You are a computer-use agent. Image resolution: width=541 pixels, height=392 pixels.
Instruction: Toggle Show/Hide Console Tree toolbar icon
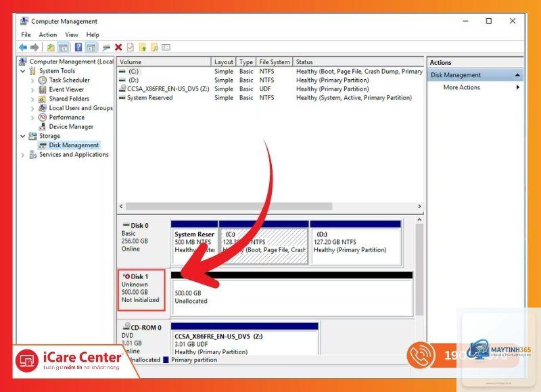63,47
